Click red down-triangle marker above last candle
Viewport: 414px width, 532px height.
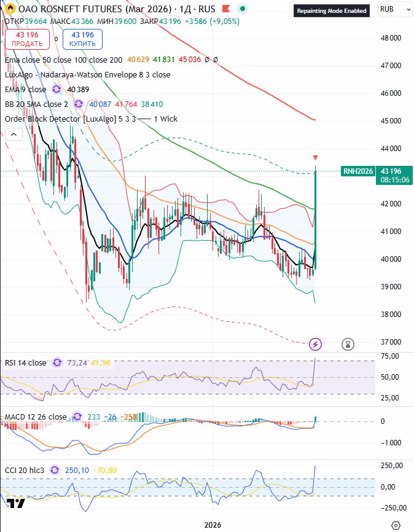[315, 158]
